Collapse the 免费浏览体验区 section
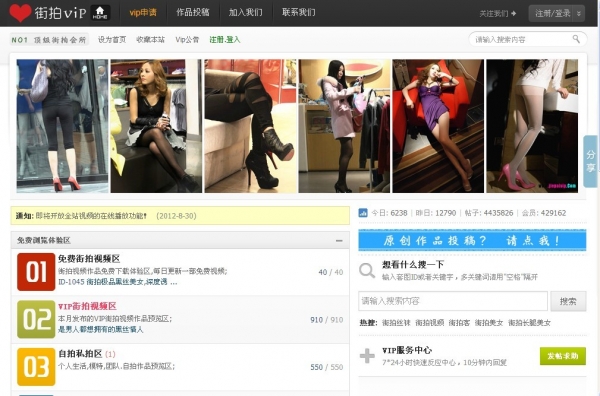 click(x=339, y=241)
